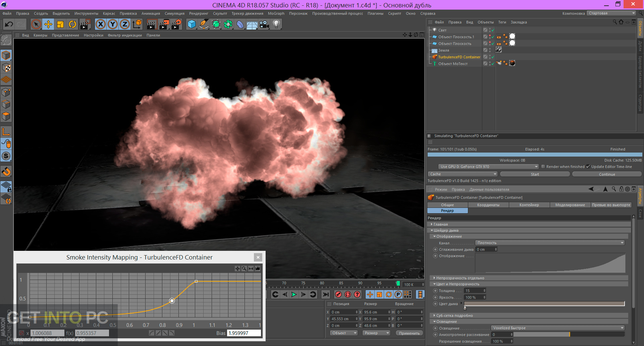Switch to Моделирование tab

pyautogui.click(x=570, y=205)
